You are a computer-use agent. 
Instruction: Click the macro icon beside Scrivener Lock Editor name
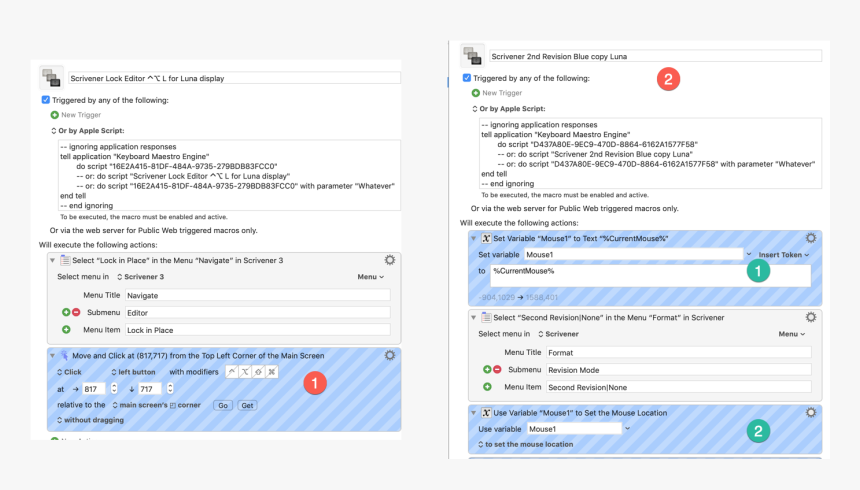52,78
